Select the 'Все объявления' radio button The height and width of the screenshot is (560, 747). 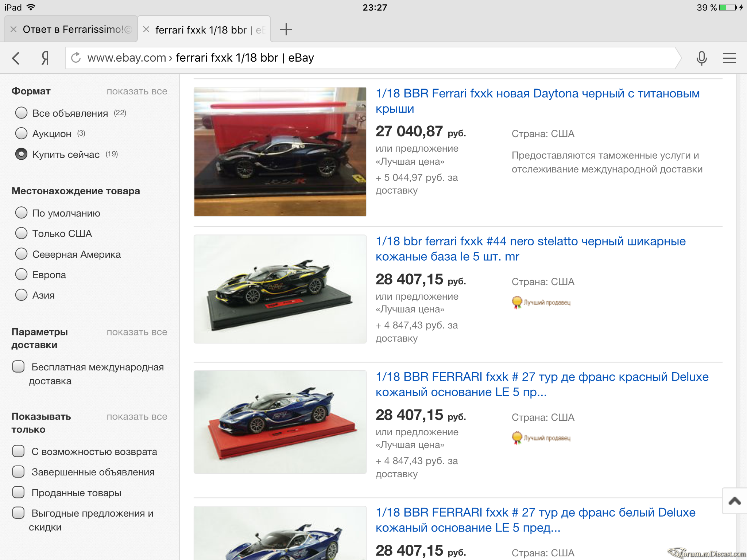tap(22, 113)
